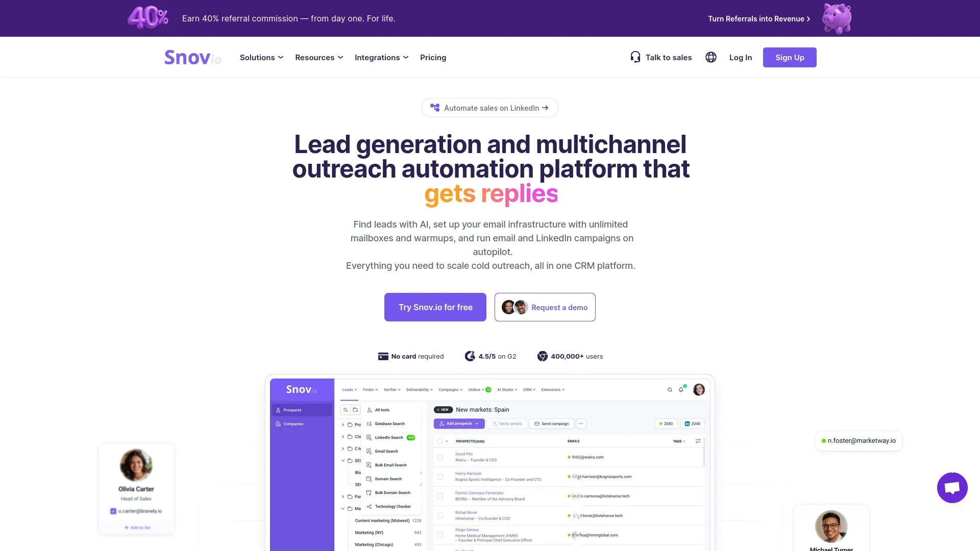Click Olivia Carter's profile photo
This screenshot has height=551, width=980.
click(x=136, y=465)
